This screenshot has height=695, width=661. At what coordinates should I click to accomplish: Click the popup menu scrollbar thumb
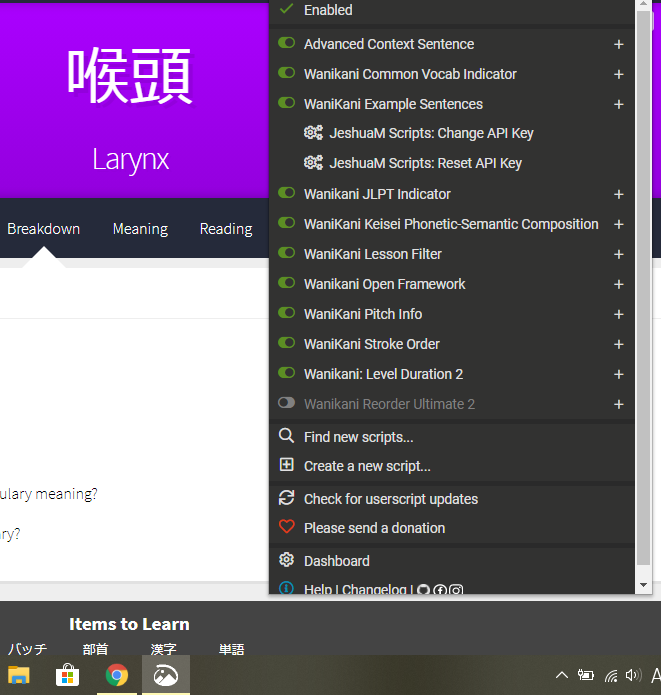(643, 288)
